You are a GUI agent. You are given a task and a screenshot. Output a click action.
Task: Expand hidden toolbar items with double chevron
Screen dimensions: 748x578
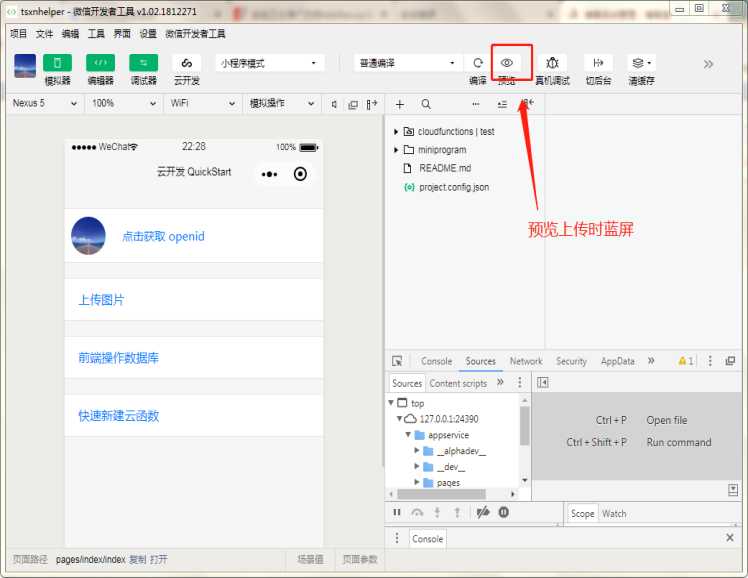click(x=708, y=64)
